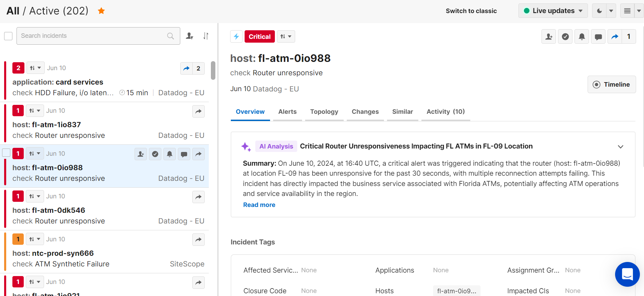644x296 pixels.
Task: Open the Activity (10) tab
Action: tap(446, 112)
